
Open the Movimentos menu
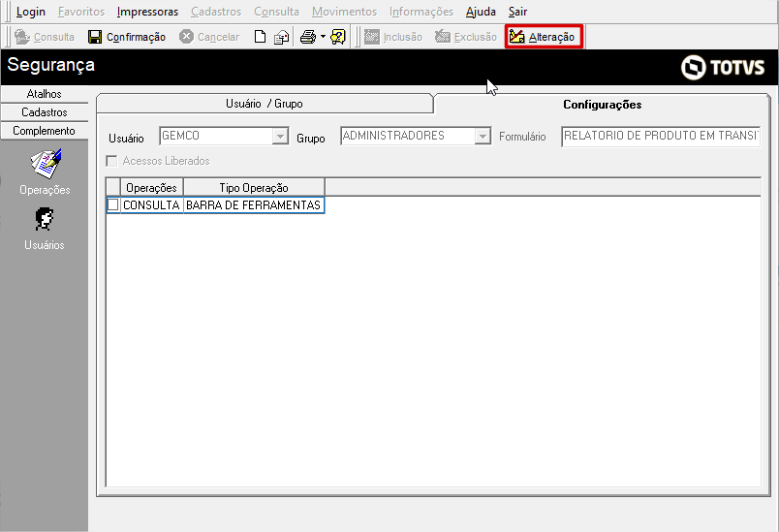click(344, 12)
